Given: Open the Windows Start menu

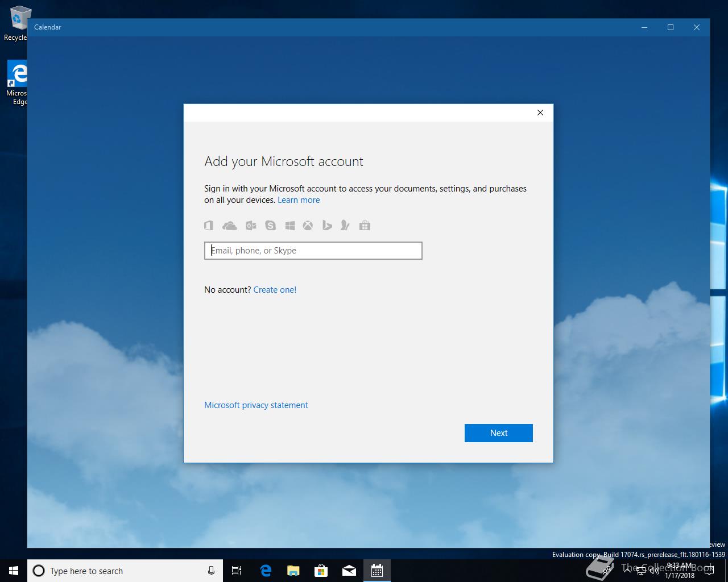Looking at the screenshot, I should coord(14,571).
